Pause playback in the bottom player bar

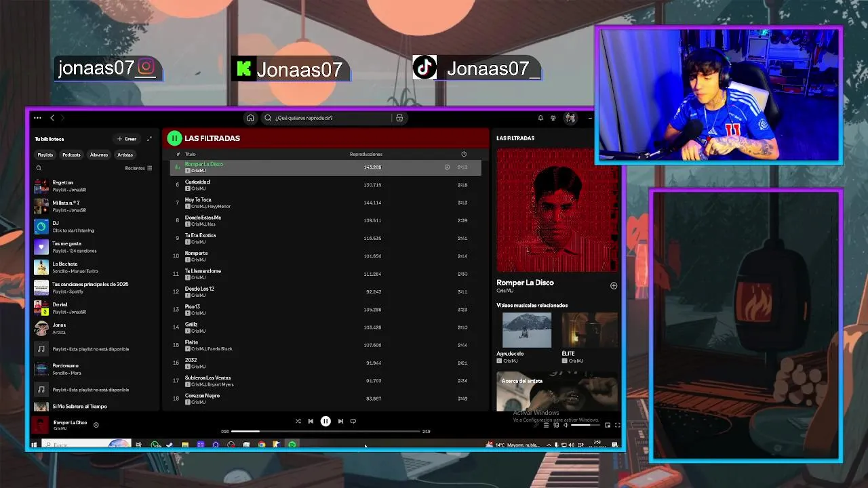[325, 421]
